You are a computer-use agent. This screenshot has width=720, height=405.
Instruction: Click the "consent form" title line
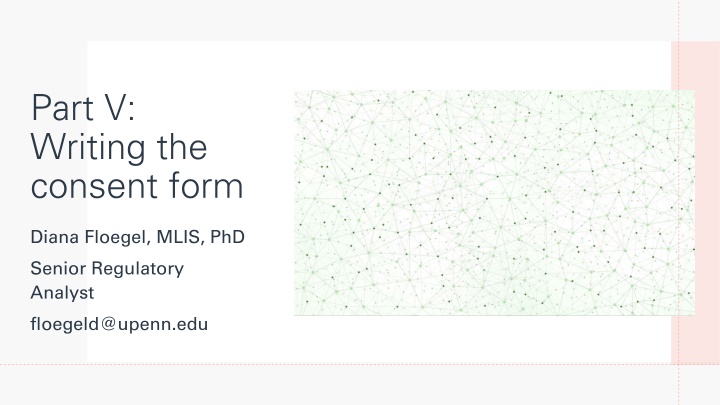[137, 186]
